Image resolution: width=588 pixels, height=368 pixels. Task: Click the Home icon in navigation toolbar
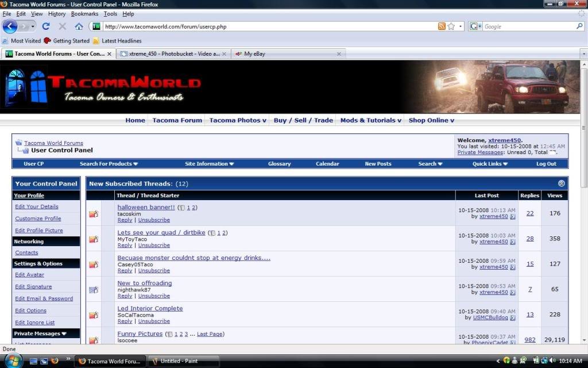79,26
